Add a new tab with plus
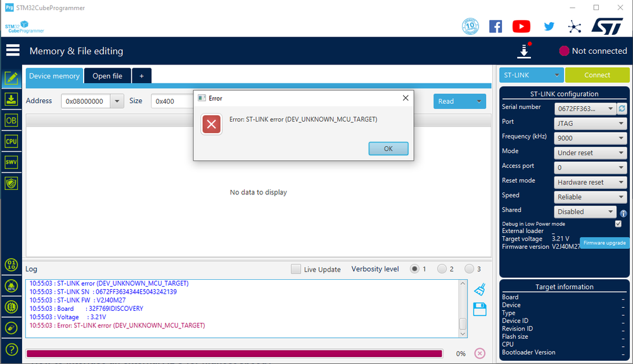This screenshot has height=364, width=633. coord(142,76)
